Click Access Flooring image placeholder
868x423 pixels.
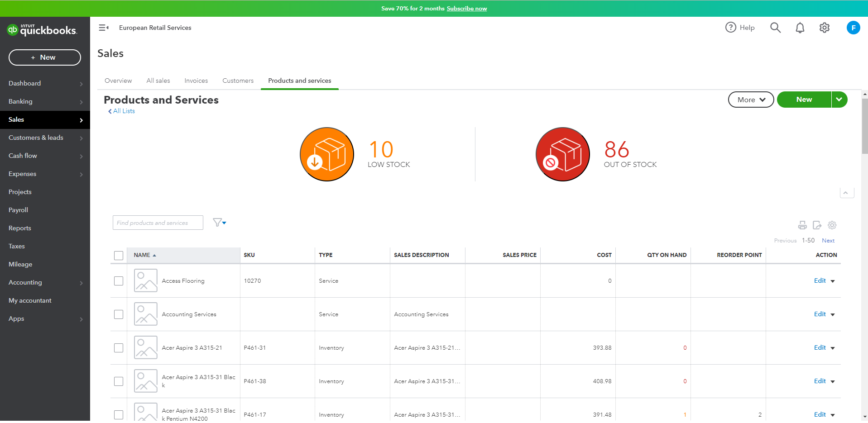[x=146, y=280]
